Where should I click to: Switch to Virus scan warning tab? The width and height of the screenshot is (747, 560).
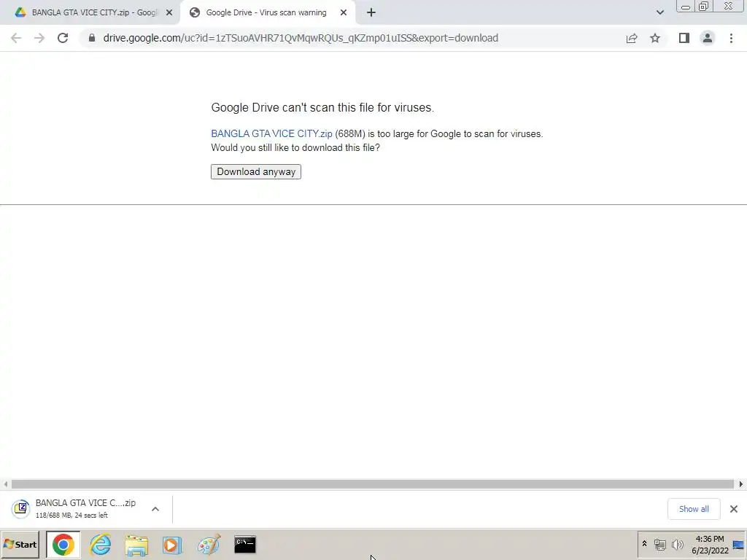(x=266, y=13)
